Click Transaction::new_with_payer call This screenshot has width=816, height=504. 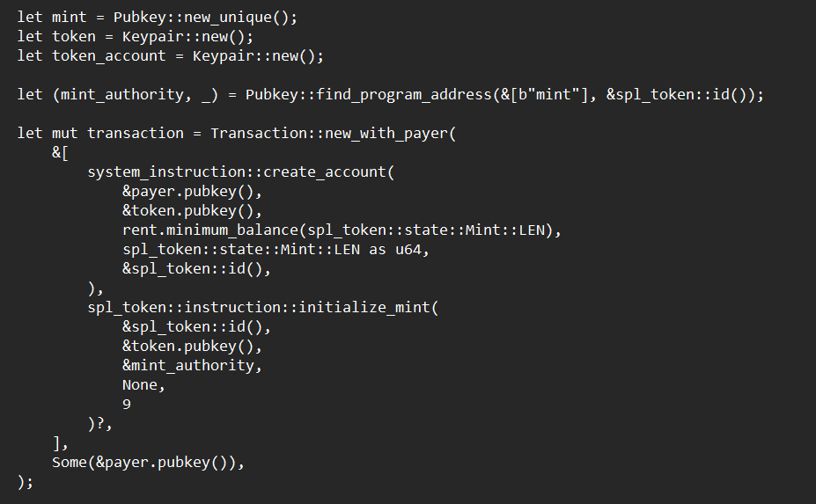pos(329,133)
